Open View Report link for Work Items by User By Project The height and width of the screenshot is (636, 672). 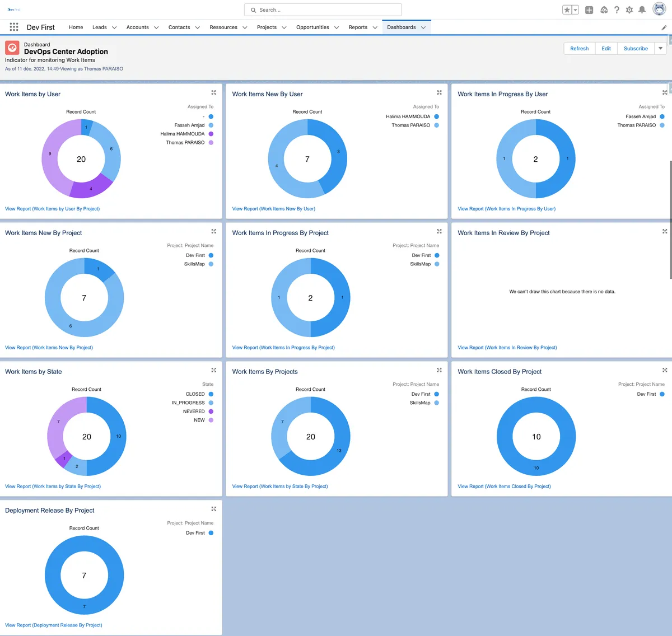coord(52,209)
